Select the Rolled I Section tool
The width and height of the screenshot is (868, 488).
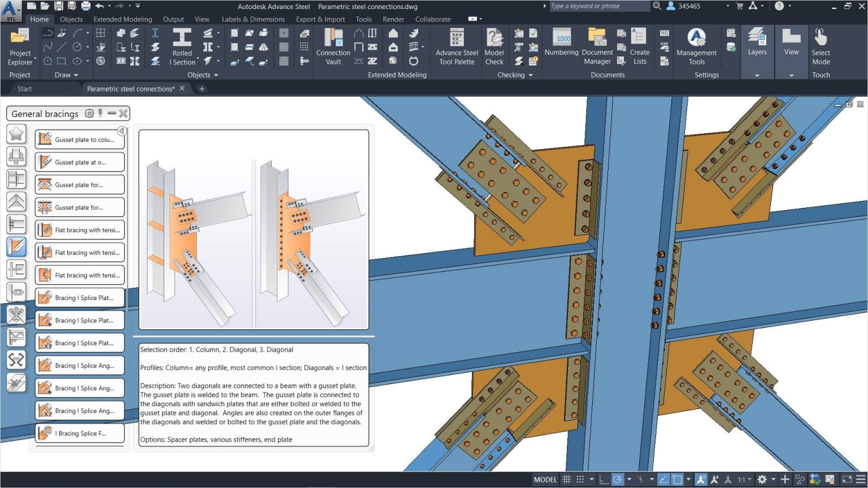click(x=182, y=46)
